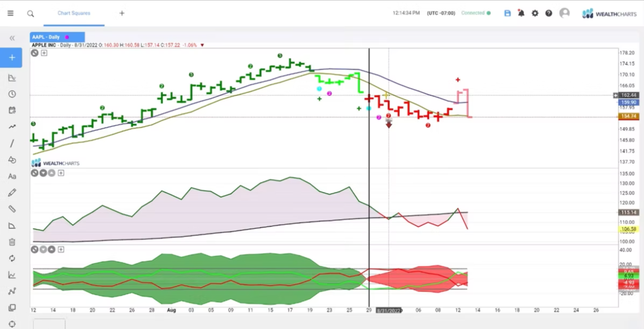This screenshot has width=644, height=329.
Task: Click the yellow 106.58 indicator value label
Action: tap(628, 229)
